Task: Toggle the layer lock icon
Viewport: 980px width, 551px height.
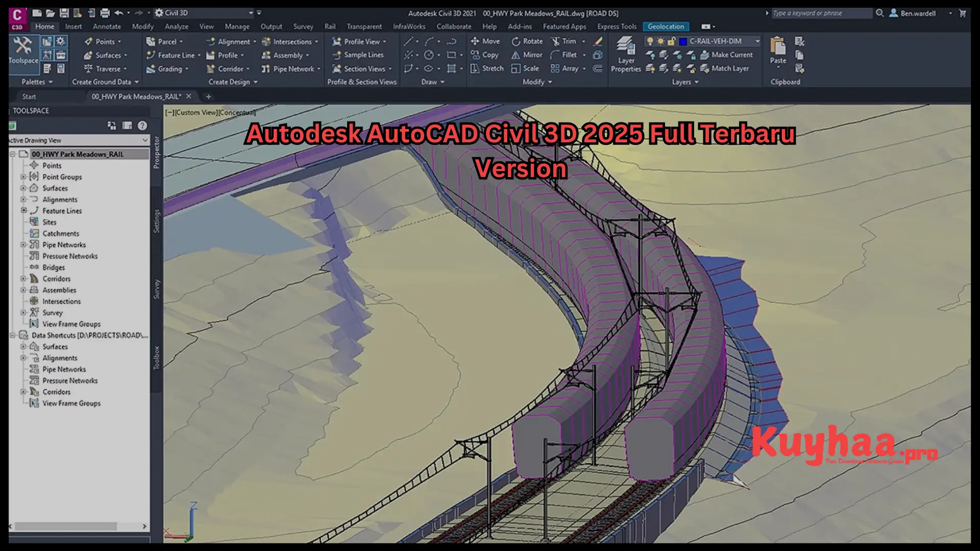Action: click(x=671, y=41)
